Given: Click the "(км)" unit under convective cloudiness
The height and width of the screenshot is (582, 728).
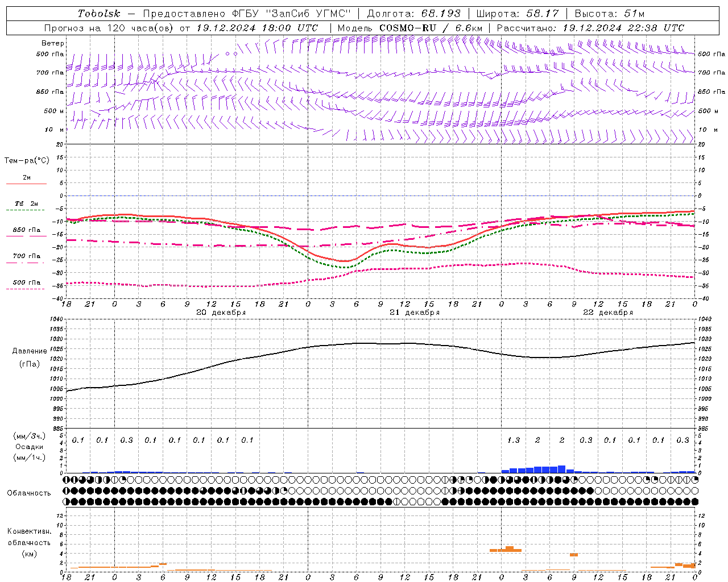Looking at the screenshot, I should tap(30, 554).
